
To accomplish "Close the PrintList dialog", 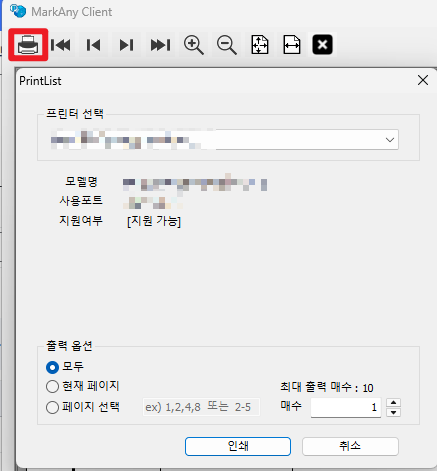I will (423, 80).
